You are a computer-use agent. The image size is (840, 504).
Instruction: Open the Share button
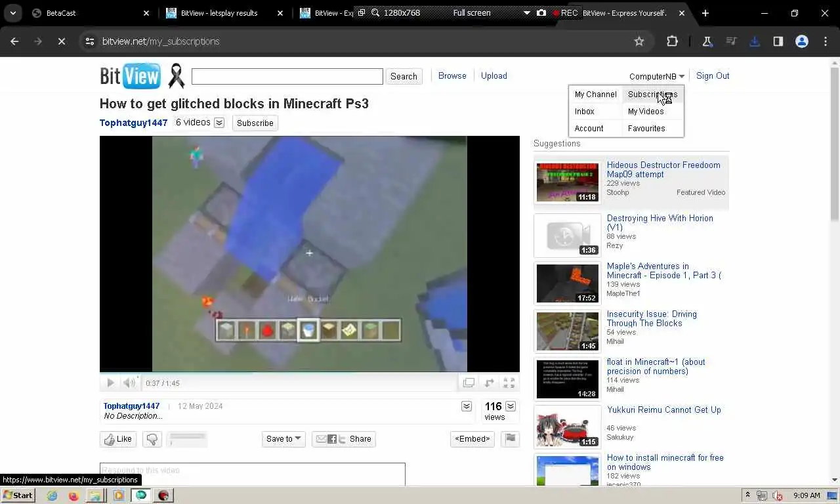tap(344, 439)
